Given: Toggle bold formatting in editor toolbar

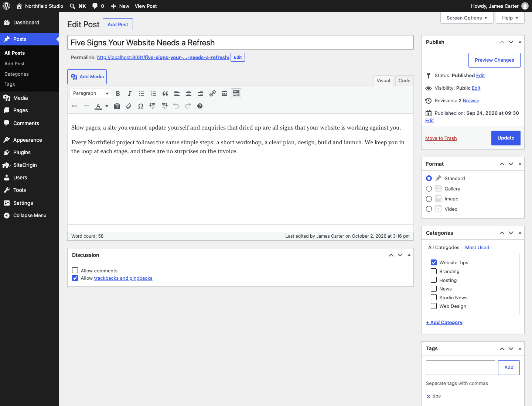Looking at the screenshot, I should point(118,94).
